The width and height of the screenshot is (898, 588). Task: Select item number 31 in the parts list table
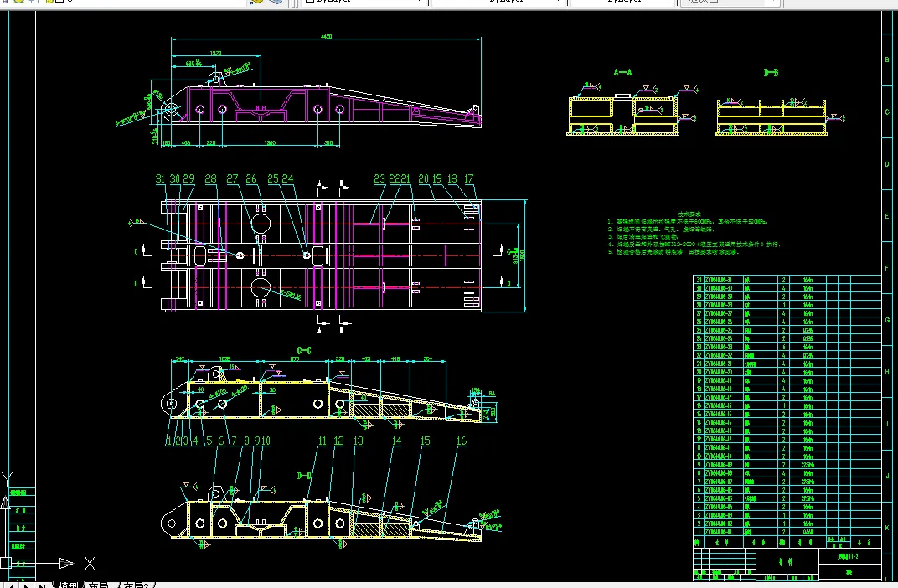(x=698, y=280)
